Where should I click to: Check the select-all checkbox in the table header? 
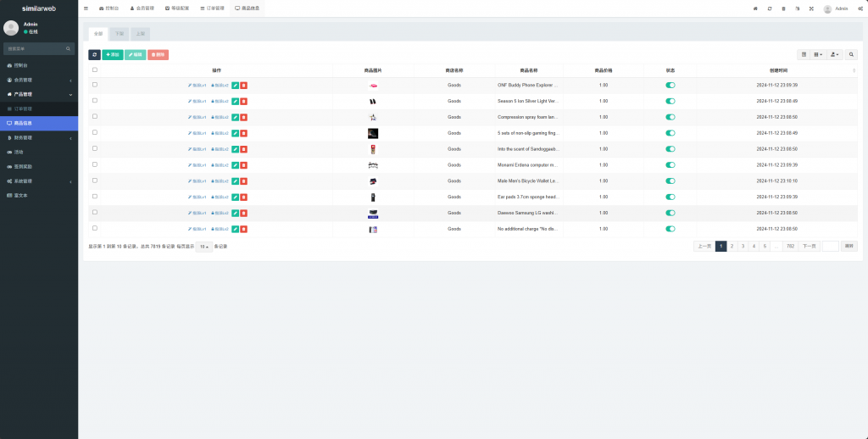pos(95,69)
